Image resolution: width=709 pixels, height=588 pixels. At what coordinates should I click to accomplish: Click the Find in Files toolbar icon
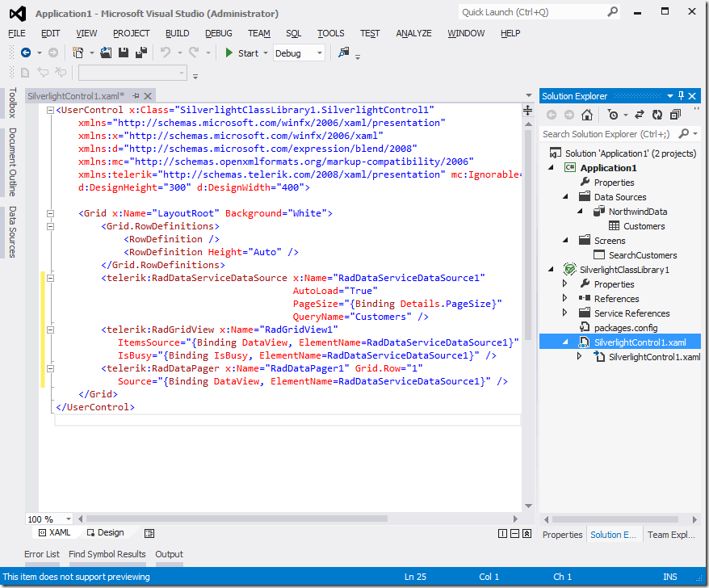pos(344,52)
